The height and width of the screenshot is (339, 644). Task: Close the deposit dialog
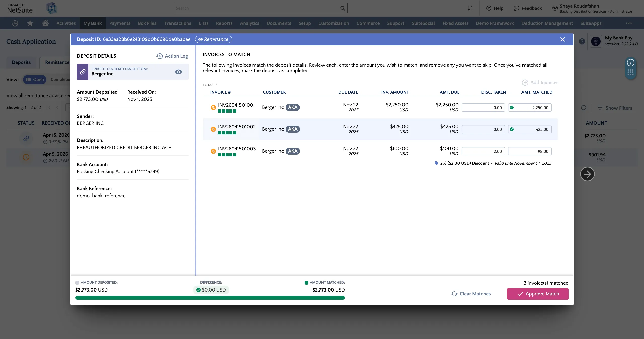click(x=563, y=39)
